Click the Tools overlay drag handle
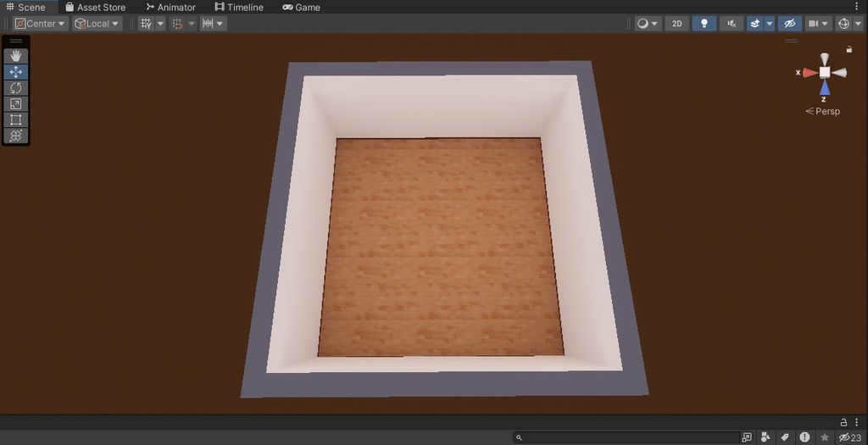This screenshot has height=445, width=868. 16,41
